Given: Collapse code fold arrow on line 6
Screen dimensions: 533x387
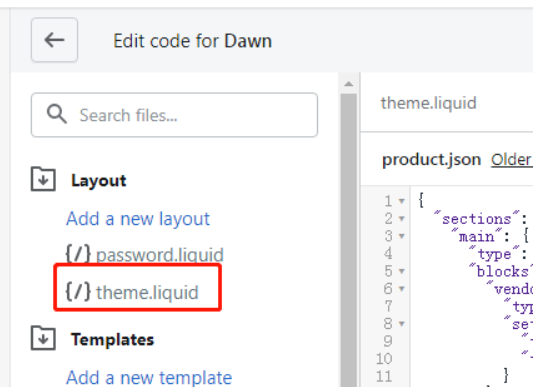Looking at the screenshot, I should (402, 289).
